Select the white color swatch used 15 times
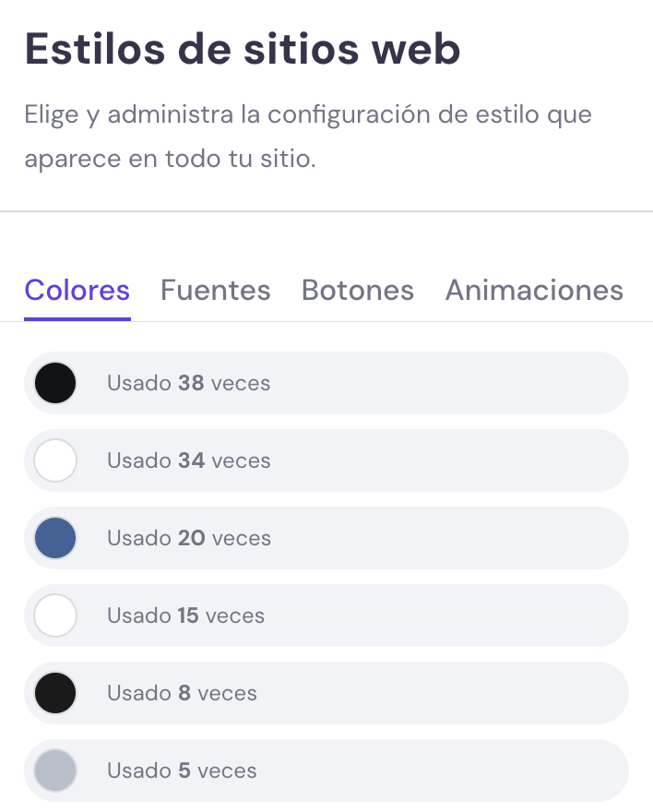Viewport: 653px width, 812px height. (x=54, y=615)
